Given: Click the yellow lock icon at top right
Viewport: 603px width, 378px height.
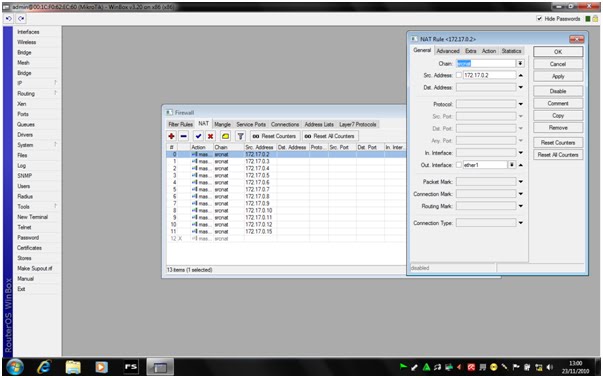Looking at the screenshot, I should (595, 18).
